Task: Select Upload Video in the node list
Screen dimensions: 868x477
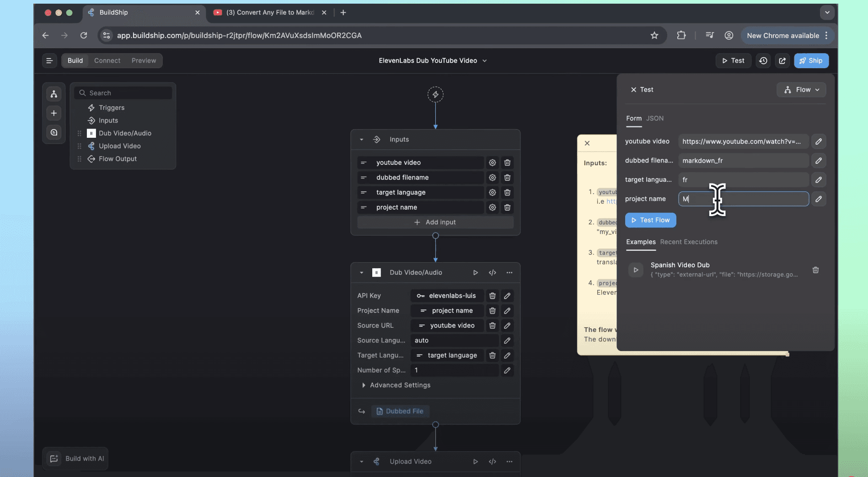Action: (x=119, y=146)
